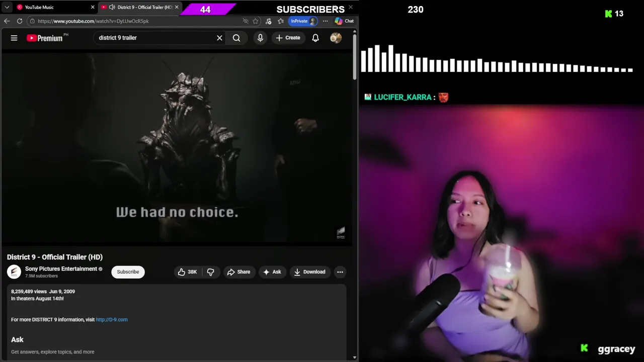
Task: Click the '7.9M subscribers' text
Action: coord(41,276)
